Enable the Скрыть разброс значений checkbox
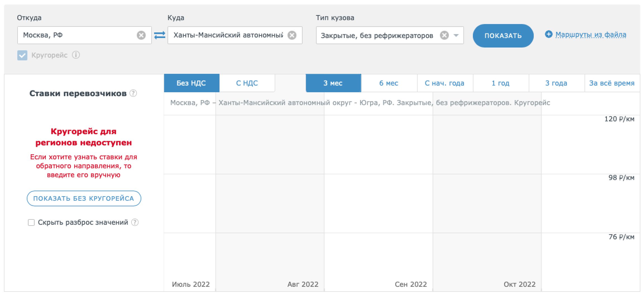Viewport: 644px width, 296px height. click(31, 222)
